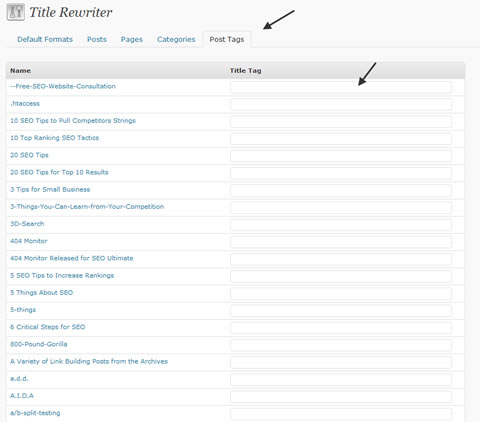Focus title tag field for a.d.d.
The width and height of the screenshot is (480, 422).
(341, 380)
